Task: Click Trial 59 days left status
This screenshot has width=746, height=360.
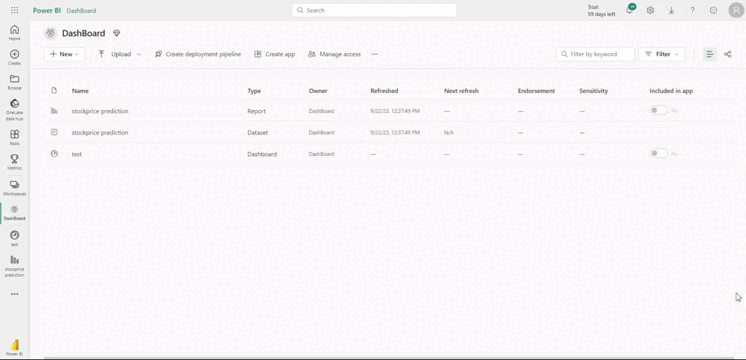Action: point(601,10)
